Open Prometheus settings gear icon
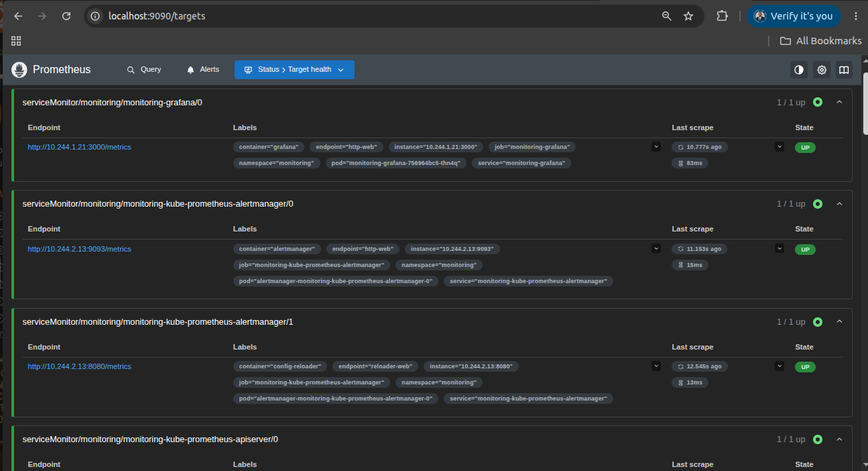The image size is (868, 471). pos(822,70)
